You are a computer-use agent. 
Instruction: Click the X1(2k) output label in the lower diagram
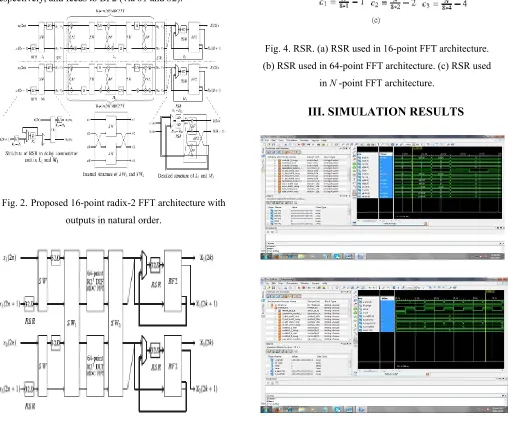[x=207, y=258]
